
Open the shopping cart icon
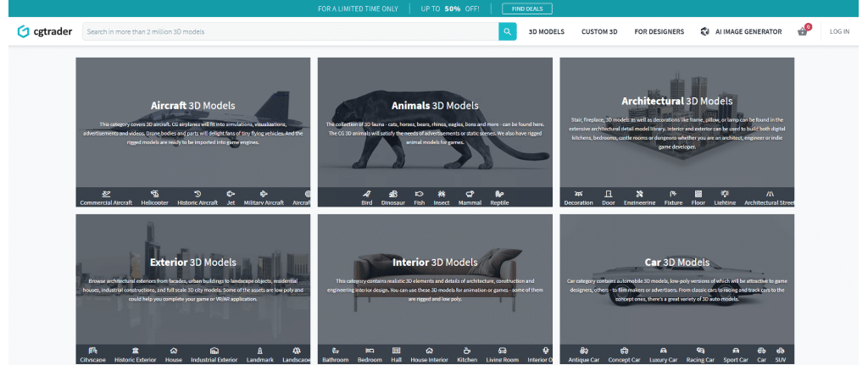point(802,31)
